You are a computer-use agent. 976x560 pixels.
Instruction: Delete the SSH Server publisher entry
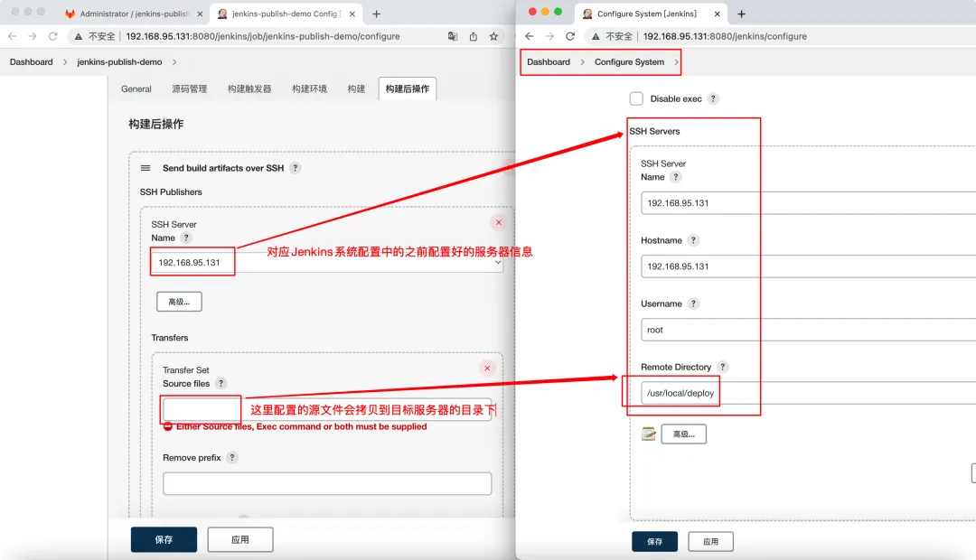click(499, 222)
